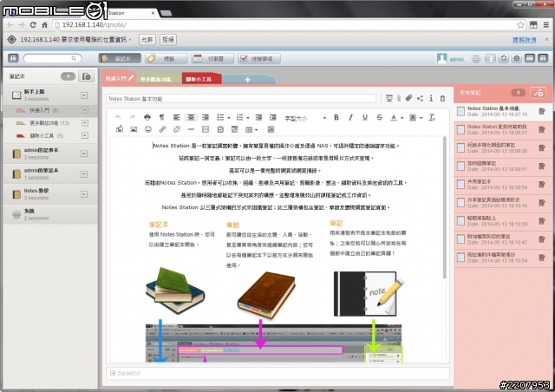555x392 pixels.
Task: Add a tag to this note
Action: [x=408, y=98]
